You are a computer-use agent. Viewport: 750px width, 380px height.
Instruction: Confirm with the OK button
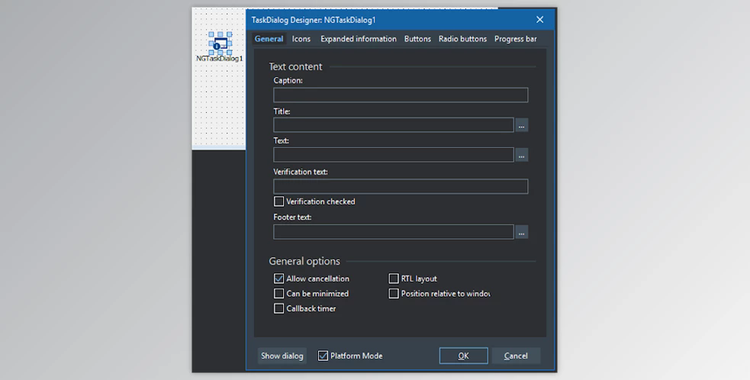[x=463, y=356]
